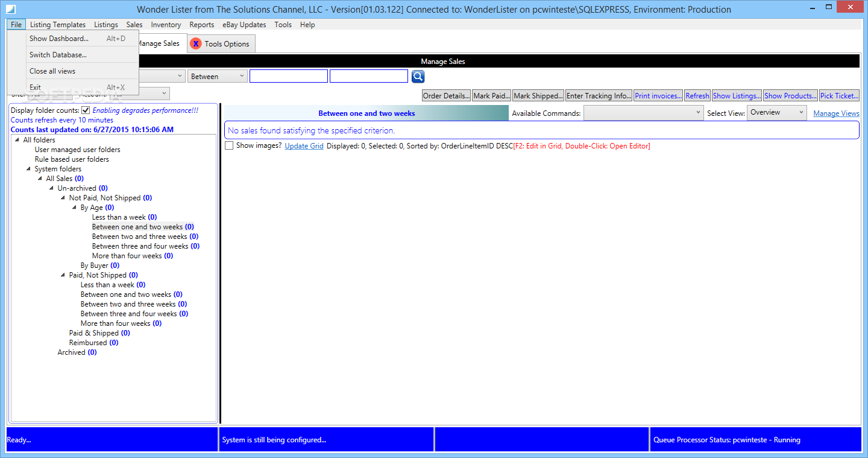
Task: Select Between three and four weeks under By Age
Action: 146,246
